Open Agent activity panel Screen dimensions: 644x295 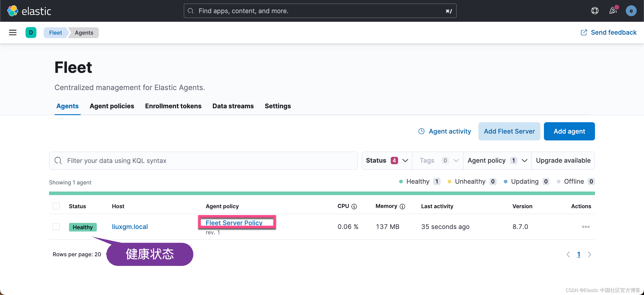pos(445,131)
